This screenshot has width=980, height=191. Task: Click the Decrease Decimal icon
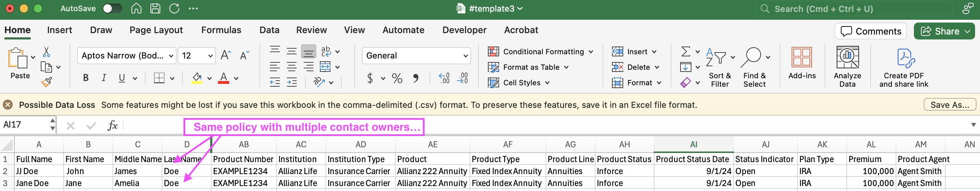463,78
